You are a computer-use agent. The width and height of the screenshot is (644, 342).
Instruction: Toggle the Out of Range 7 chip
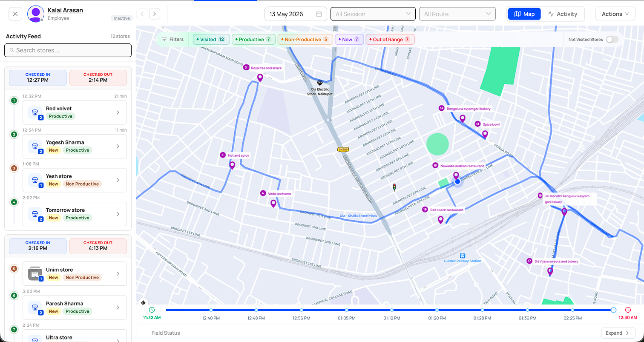click(x=390, y=40)
